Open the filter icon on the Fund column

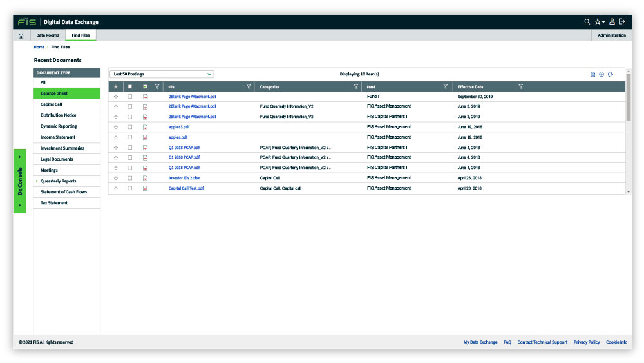coord(445,86)
